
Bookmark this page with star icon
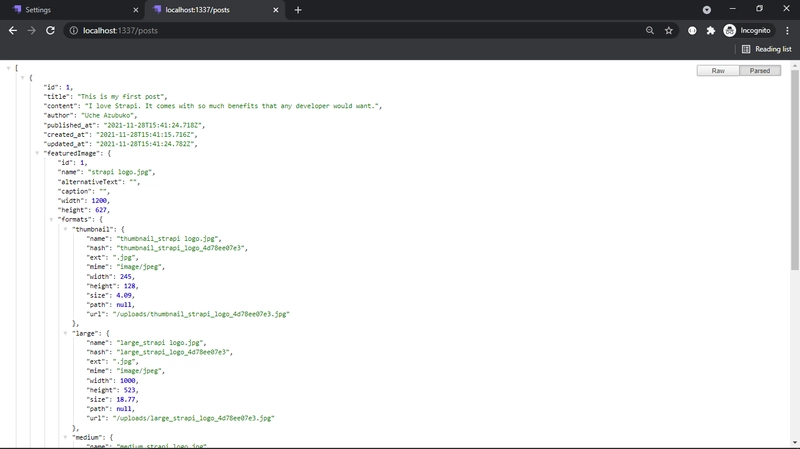[668, 31]
